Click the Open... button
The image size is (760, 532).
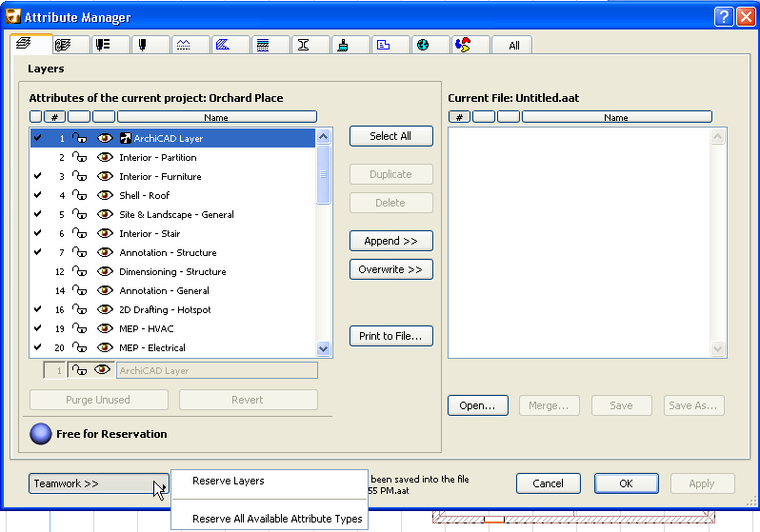click(478, 405)
